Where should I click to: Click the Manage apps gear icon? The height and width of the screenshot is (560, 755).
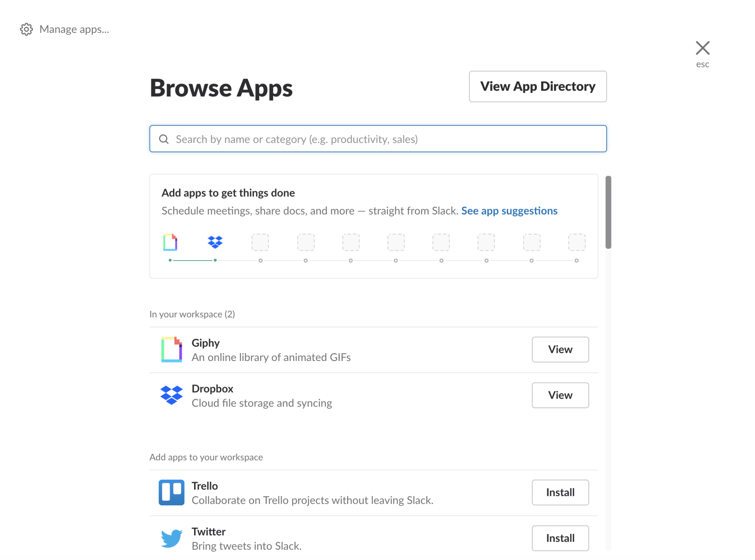click(x=26, y=29)
